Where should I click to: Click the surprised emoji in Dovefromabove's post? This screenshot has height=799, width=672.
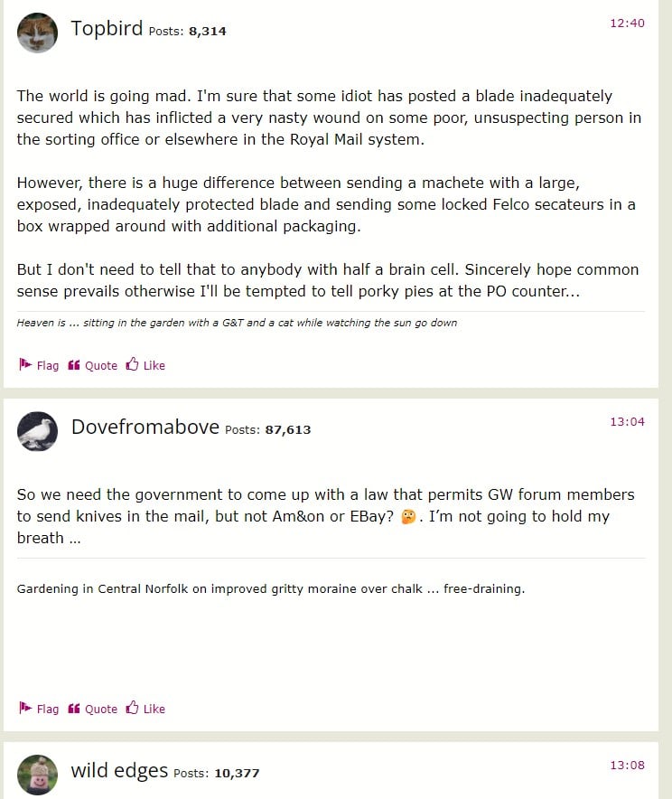(408, 517)
